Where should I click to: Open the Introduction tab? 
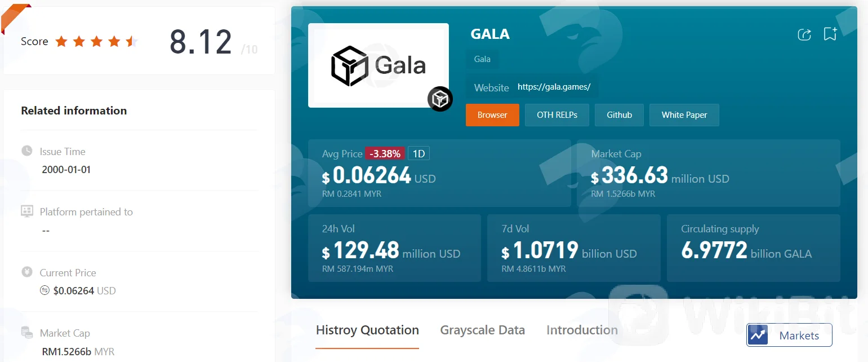pos(582,330)
